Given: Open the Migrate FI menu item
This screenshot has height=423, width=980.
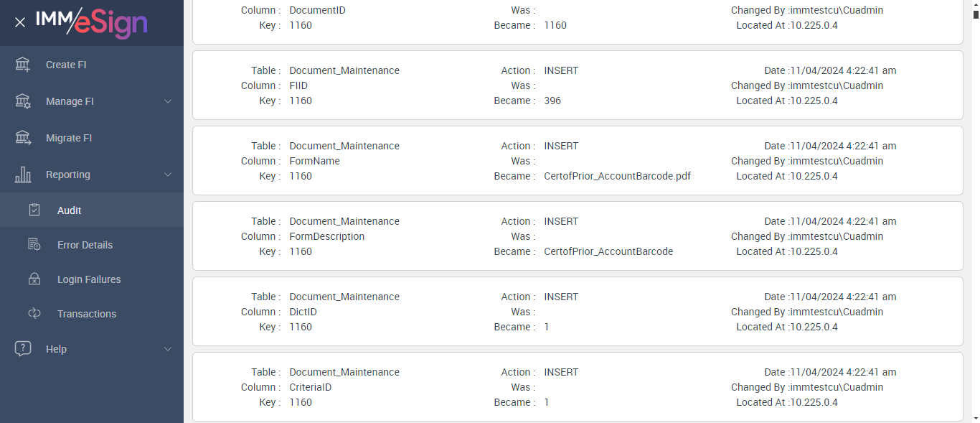Looking at the screenshot, I should point(69,138).
